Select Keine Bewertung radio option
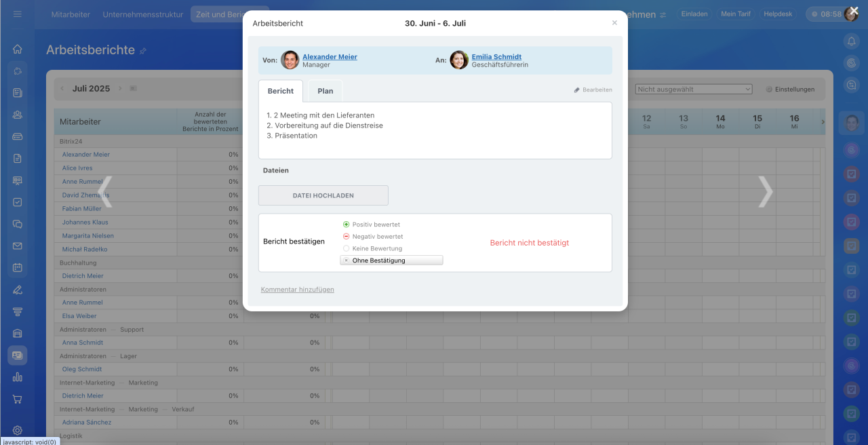Screen dimensions: 868x445 pos(346,248)
